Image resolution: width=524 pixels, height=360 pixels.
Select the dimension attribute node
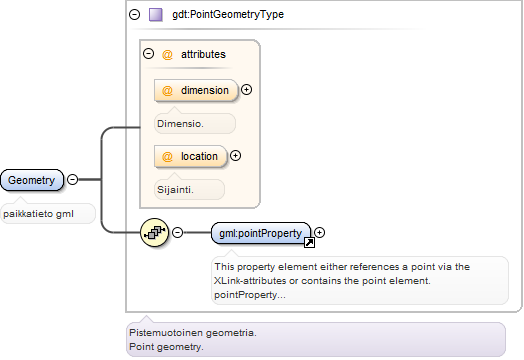tap(196, 90)
